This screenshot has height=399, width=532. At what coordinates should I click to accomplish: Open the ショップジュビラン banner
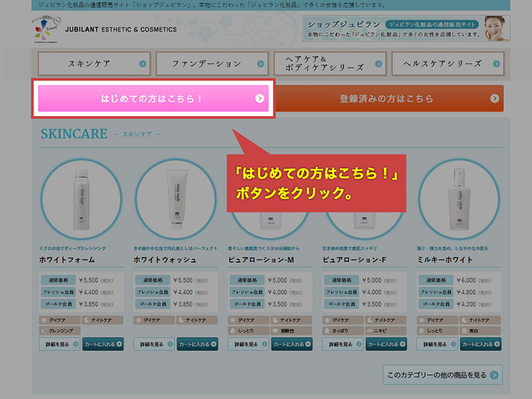406,29
